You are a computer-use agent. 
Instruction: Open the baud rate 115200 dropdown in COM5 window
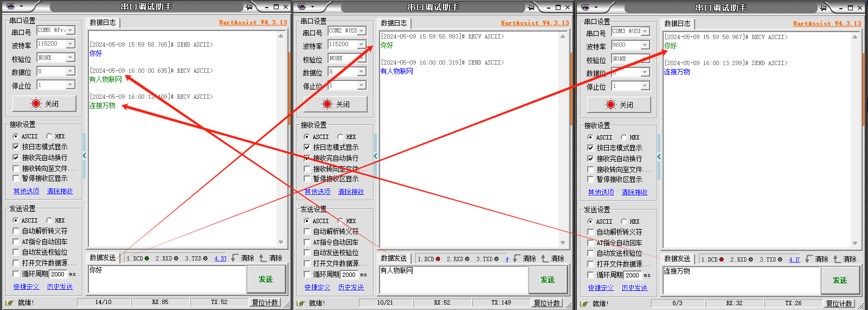click(70, 44)
